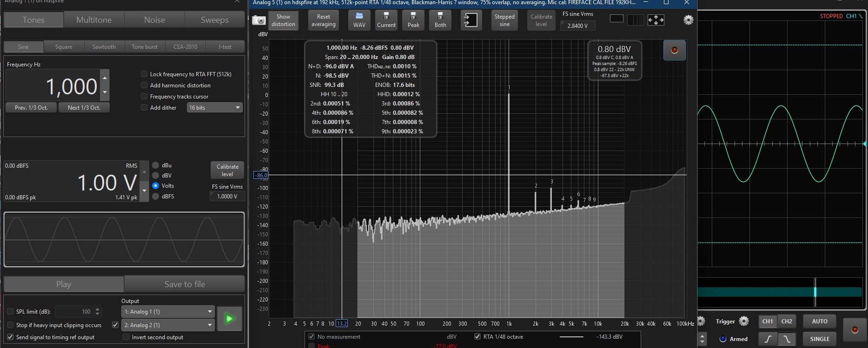868x348 pixels.
Task: Select dBV level unit radio button
Action: [156, 176]
